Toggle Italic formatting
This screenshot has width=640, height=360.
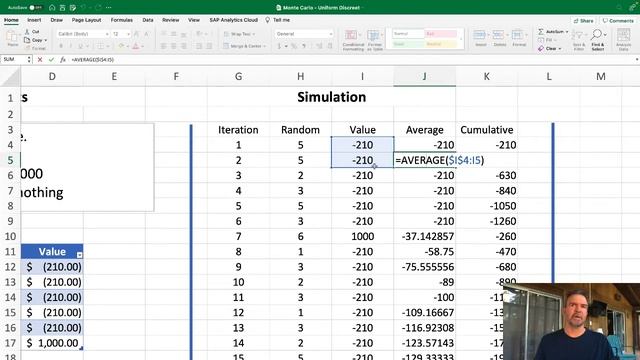(71, 46)
